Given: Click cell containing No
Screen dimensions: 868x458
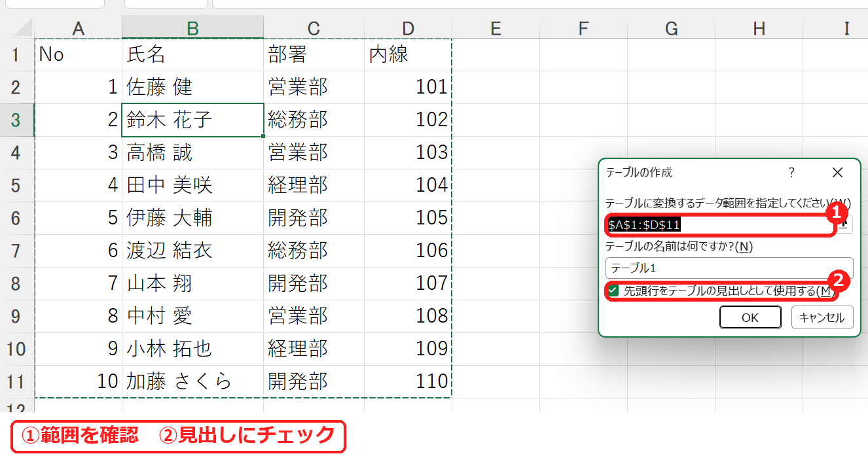Looking at the screenshot, I should click(x=78, y=54).
